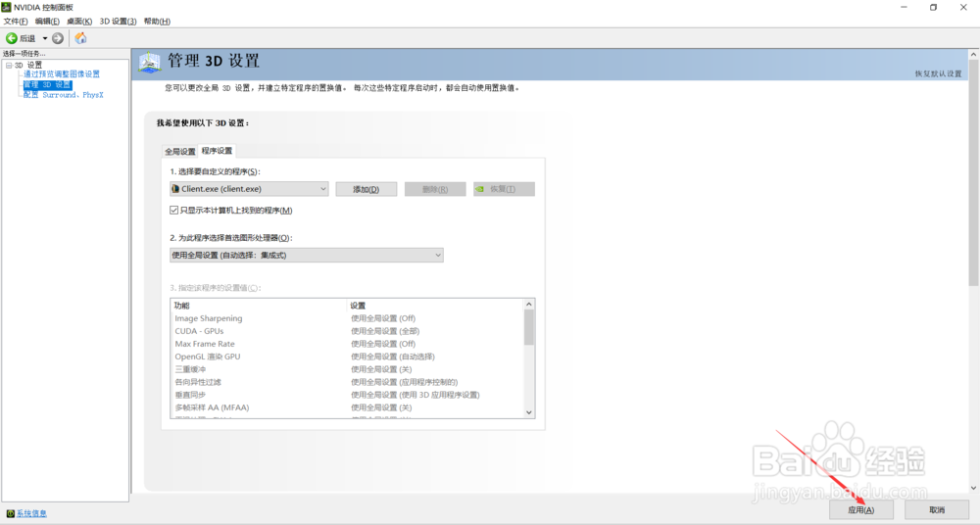Screen dimensions: 980x525
Task: Open the 编辑(E) menu
Action: [x=47, y=22]
